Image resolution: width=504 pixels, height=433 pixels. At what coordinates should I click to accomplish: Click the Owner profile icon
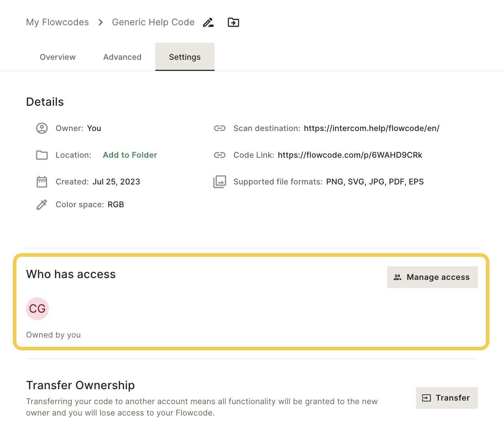click(x=42, y=128)
